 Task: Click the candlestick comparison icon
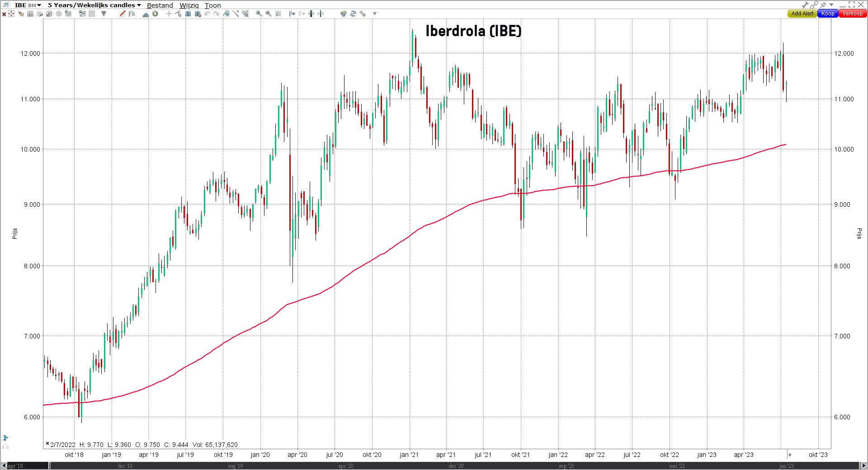coord(226,14)
